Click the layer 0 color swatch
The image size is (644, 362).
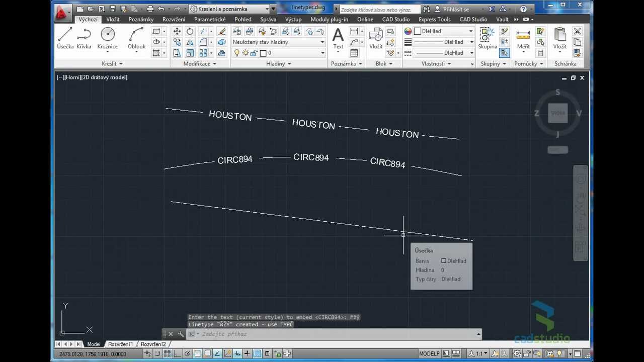263,53
